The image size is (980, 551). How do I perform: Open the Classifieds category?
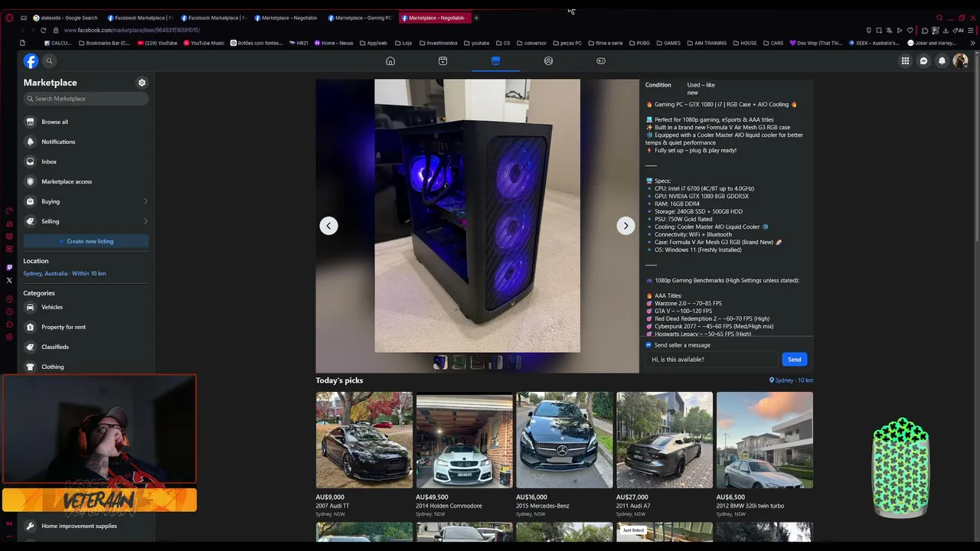[86, 347]
